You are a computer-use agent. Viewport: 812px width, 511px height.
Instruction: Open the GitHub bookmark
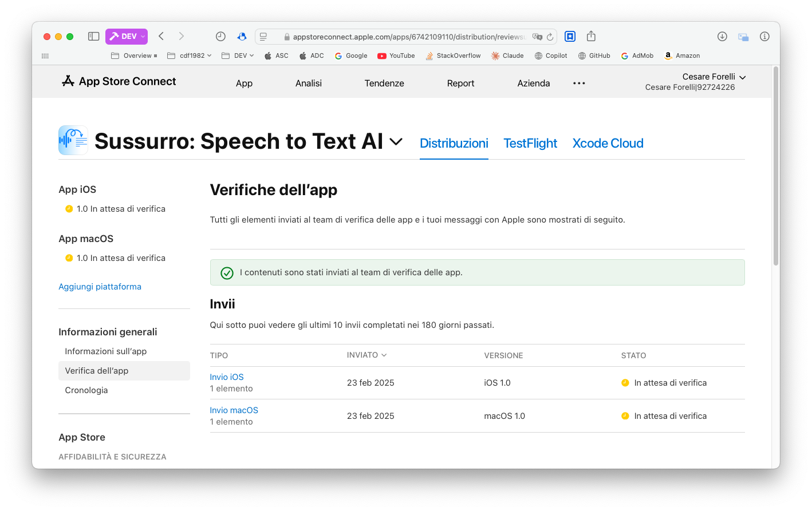click(x=594, y=56)
